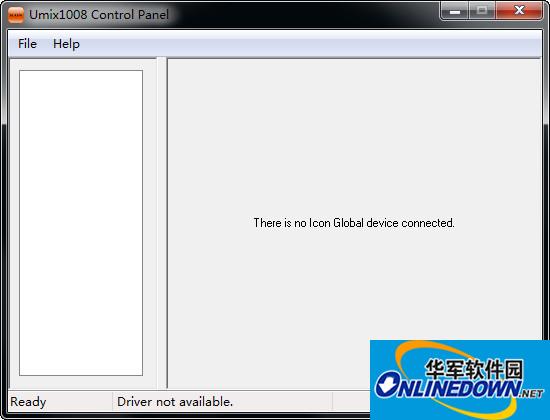The width and height of the screenshot is (550, 420).
Task: Open the File menu
Action: [x=27, y=44]
